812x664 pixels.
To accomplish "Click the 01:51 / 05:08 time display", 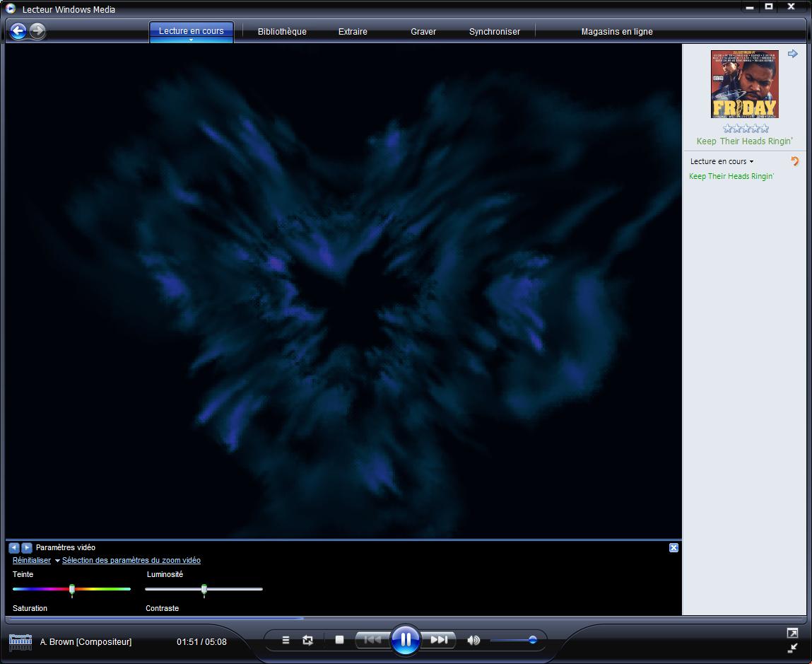I will (x=201, y=641).
